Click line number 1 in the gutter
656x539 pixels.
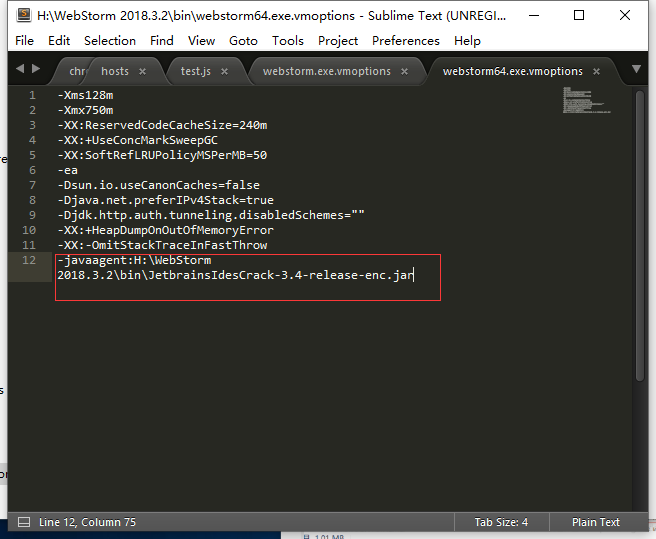pos(32,95)
